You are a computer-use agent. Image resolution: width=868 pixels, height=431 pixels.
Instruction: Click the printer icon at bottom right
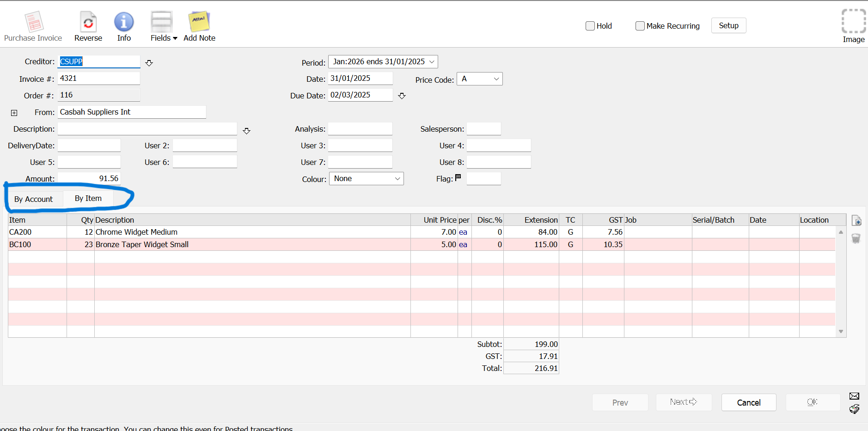(x=854, y=409)
